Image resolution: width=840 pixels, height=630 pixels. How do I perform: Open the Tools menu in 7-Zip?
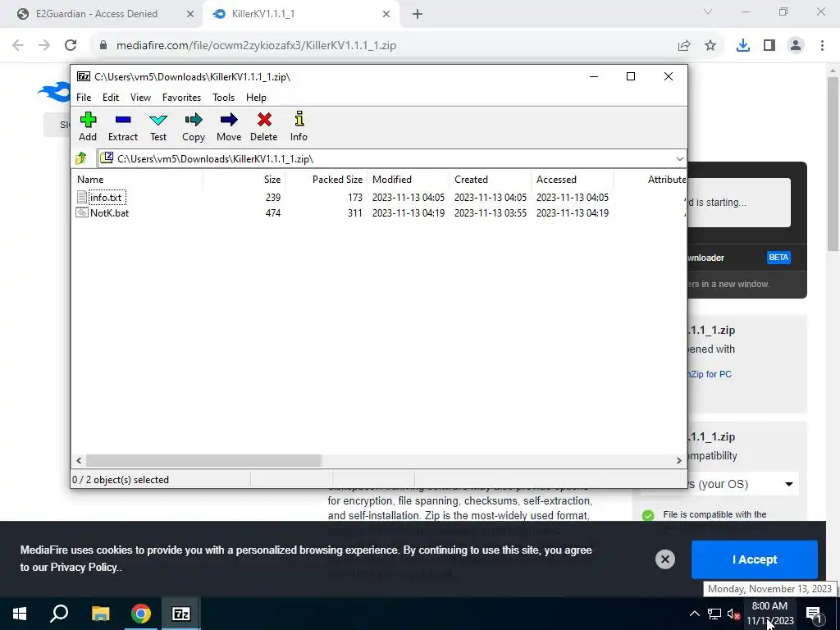223,98
